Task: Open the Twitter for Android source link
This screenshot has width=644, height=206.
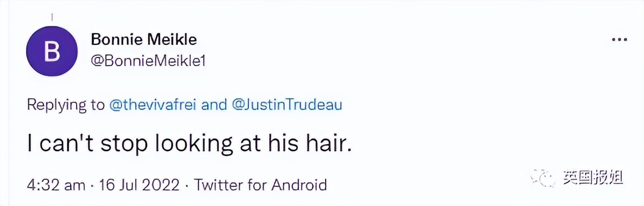Action: (x=261, y=185)
